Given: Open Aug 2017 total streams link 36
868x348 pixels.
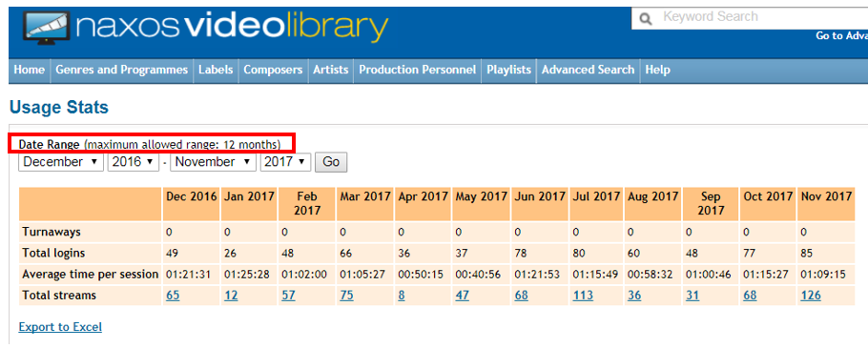Looking at the screenshot, I should click(x=634, y=296).
